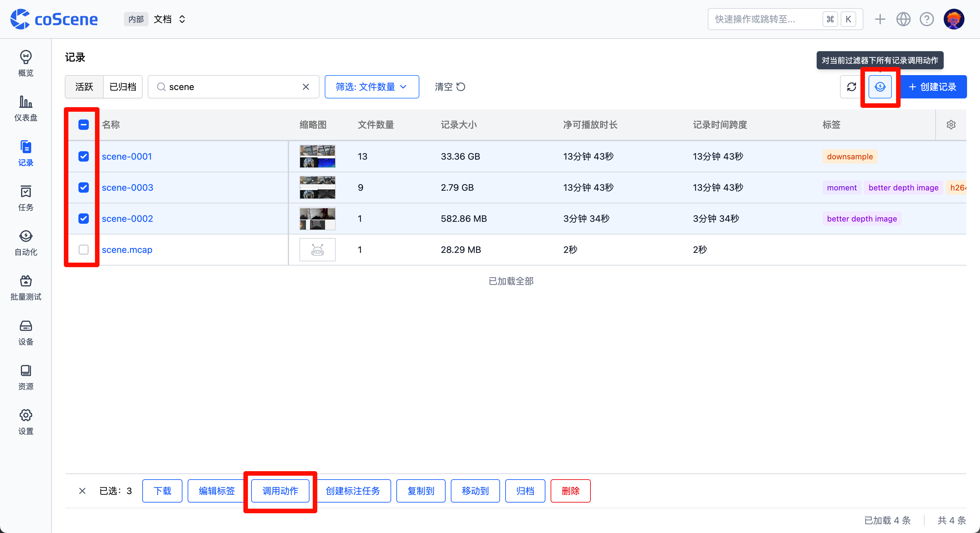This screenshot has height=533, width=980.
Task: Open the 记录 panel in the sidebar
Action: coord(25,153)
